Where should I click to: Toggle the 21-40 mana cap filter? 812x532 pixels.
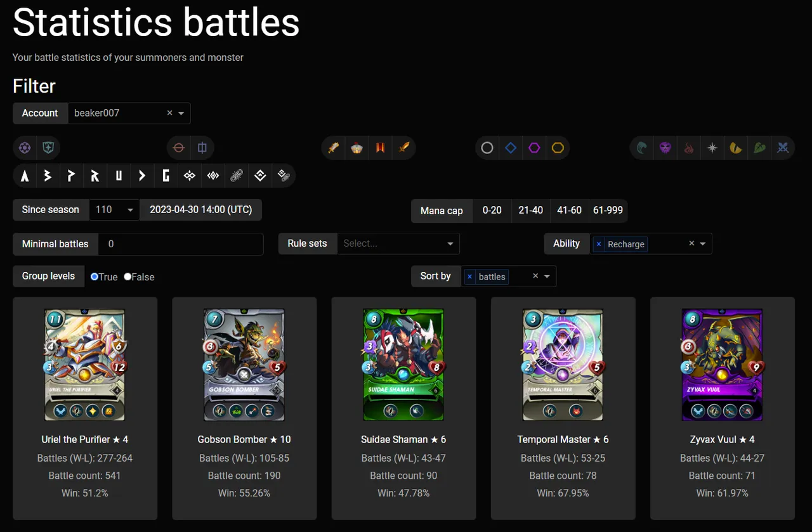(531, 211)
